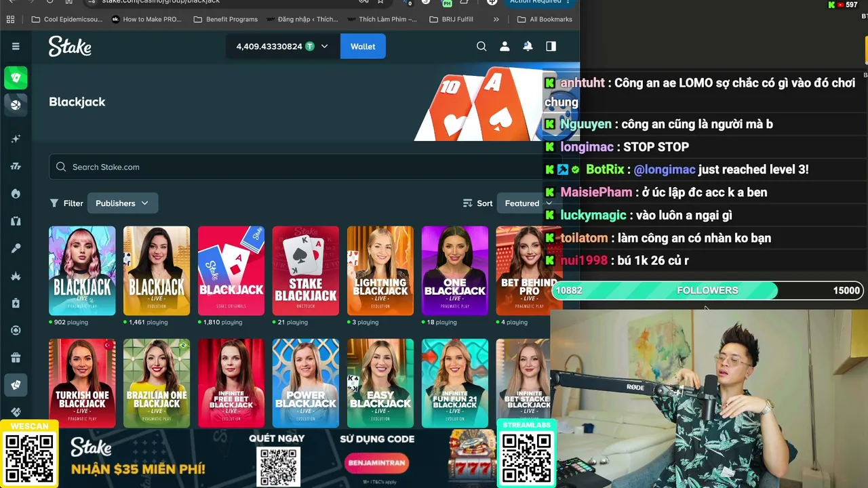Switch to Sports via basketball sidebar icon
Image resolution: width=868 pixels, height=488 pixels.
[x=16, y=104]
